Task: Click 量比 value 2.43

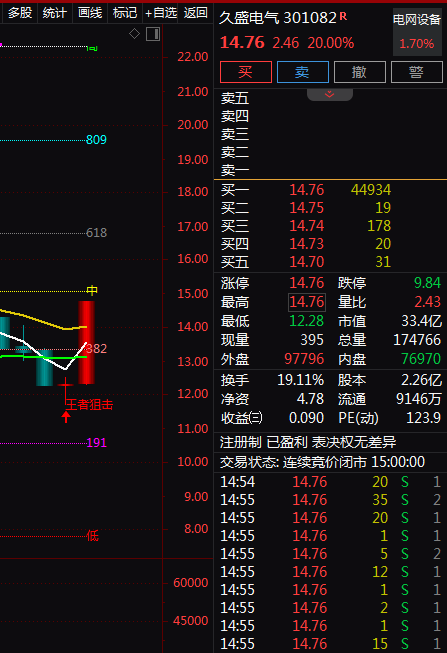Action: coord(427,302)
